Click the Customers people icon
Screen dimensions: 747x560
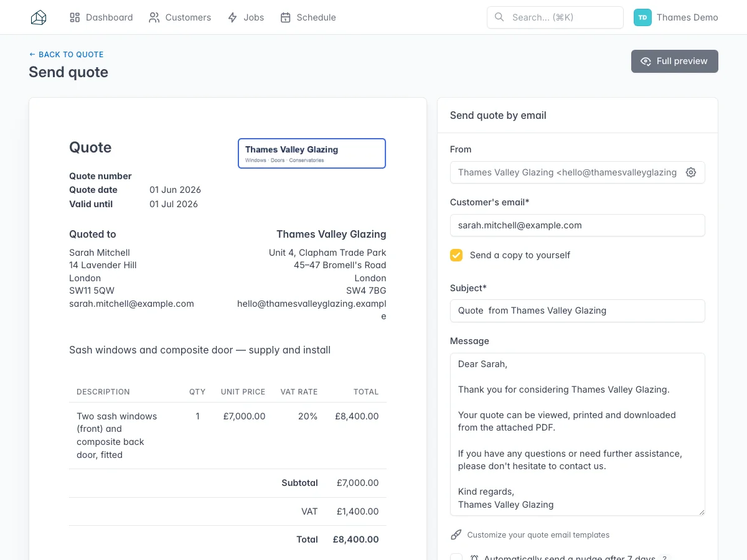point(154,17)
